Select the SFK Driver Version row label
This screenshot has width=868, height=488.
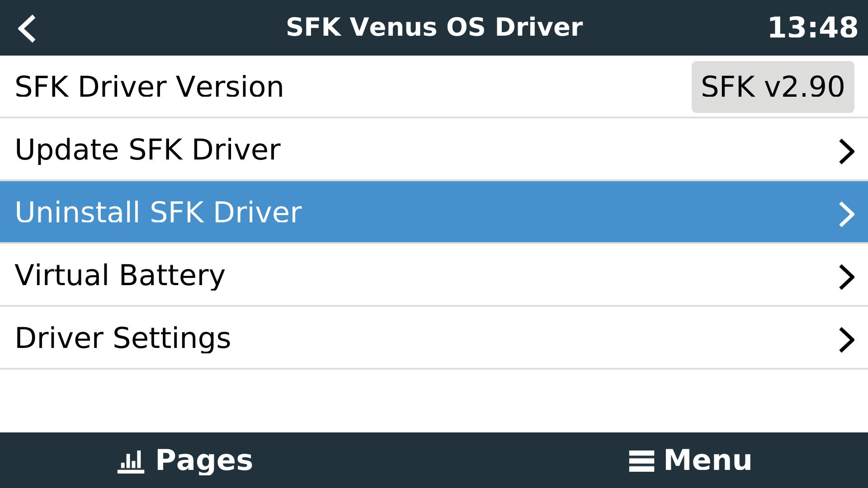coord(149,87)
